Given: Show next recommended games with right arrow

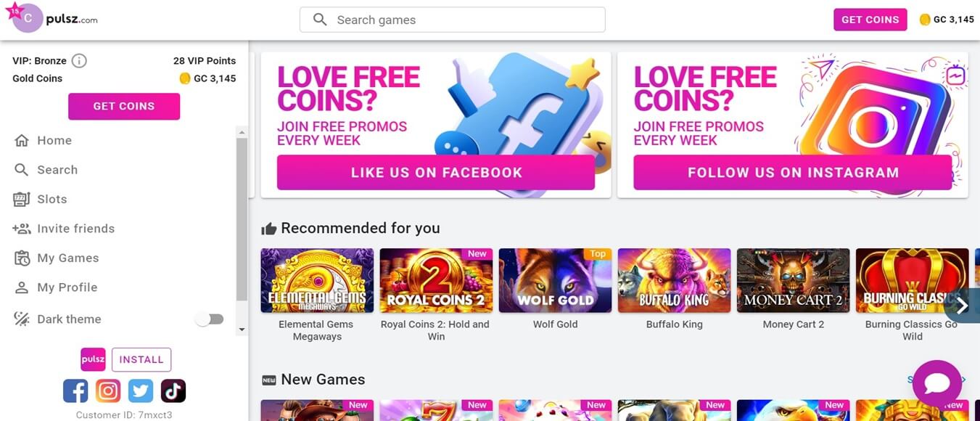Looking at the screenshot, I should pos(962,306).
